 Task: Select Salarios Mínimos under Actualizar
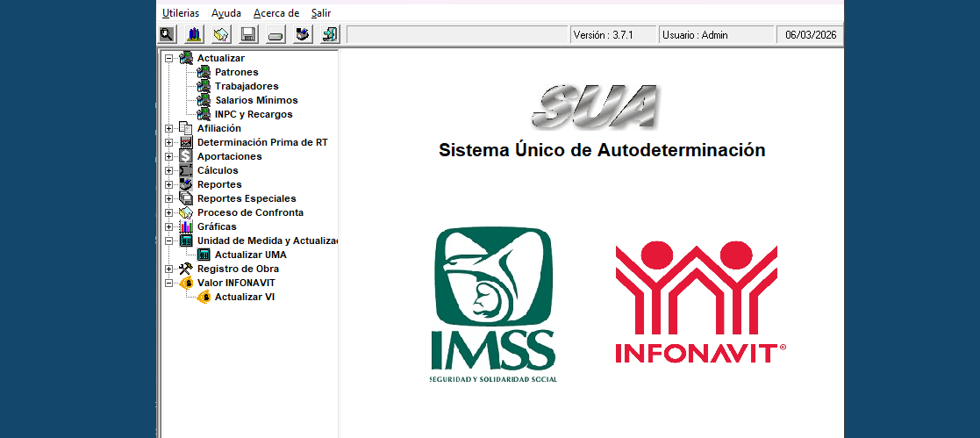(x=256, y=100)
